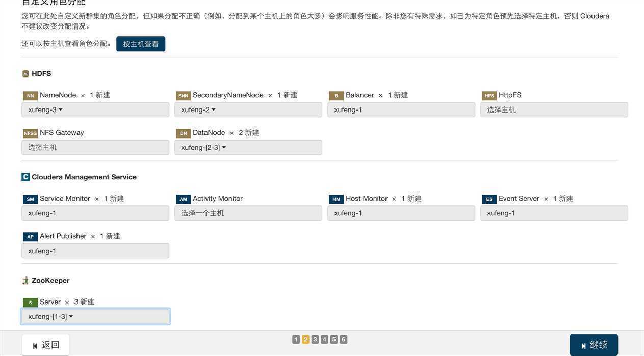Viewport: 644px width, 356px height.
Task: Click the HFS HttpFS role badge
Action: coord(490,96)
